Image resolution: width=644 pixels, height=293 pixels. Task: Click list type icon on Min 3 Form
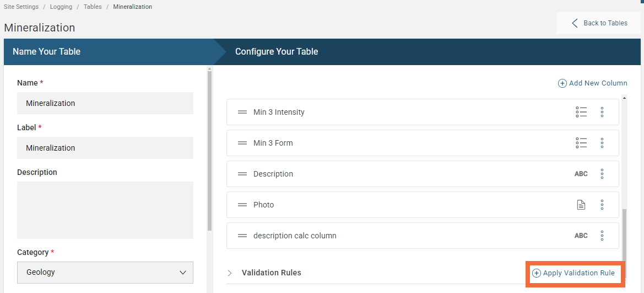[x=581, y=143]
